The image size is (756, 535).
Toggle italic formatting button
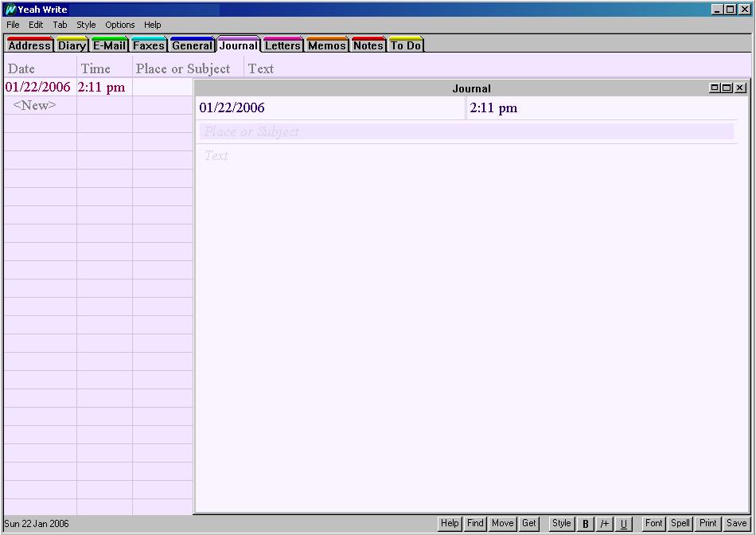pos(605,524)
